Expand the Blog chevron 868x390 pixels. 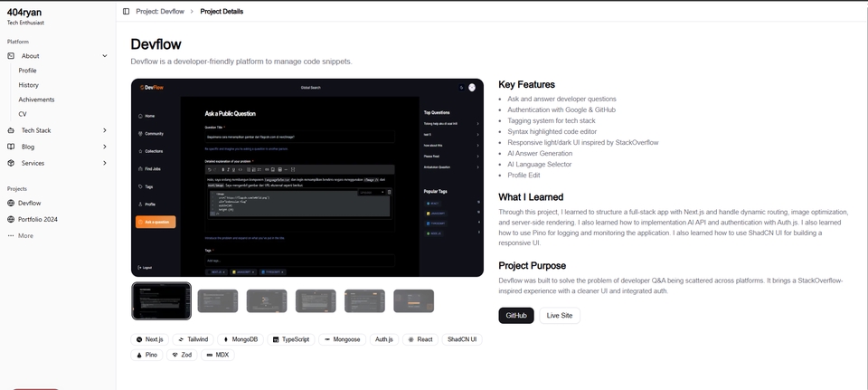[x=105, y=147]
